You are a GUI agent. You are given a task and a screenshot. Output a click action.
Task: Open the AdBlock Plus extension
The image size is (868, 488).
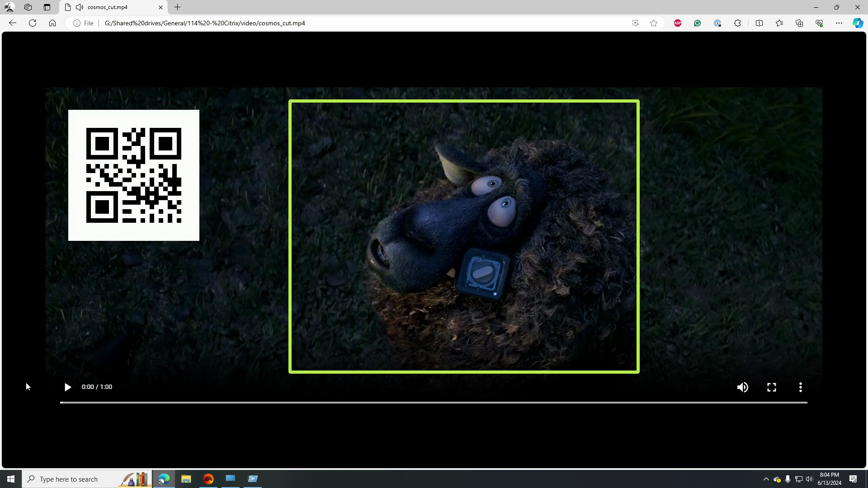(677, 23)
